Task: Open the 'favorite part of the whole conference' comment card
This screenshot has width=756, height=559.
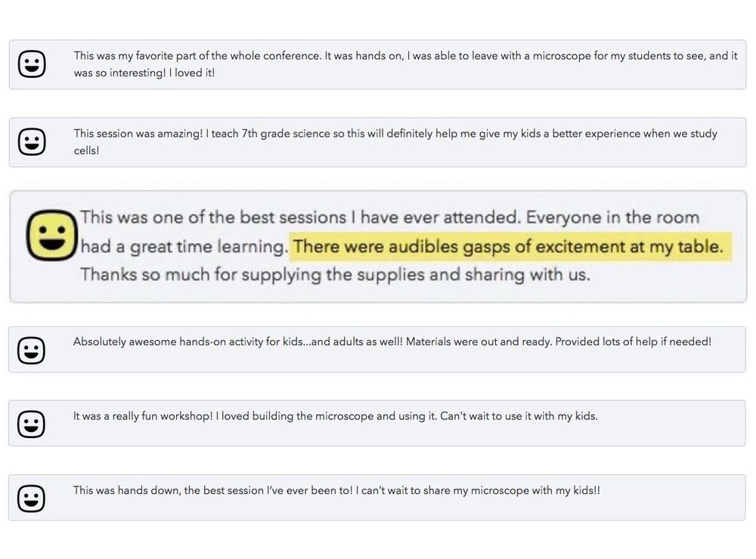Action: click(377, 64)
